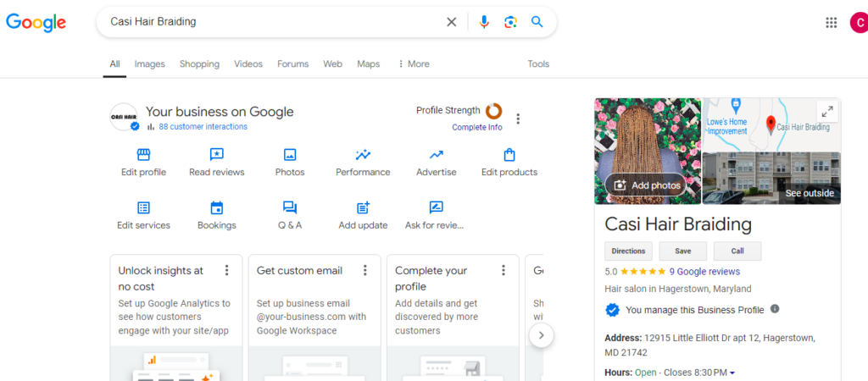Select the Advertise trending arrow icon
The width and height of the screenshot is (868, 381).
coord(437,155)
